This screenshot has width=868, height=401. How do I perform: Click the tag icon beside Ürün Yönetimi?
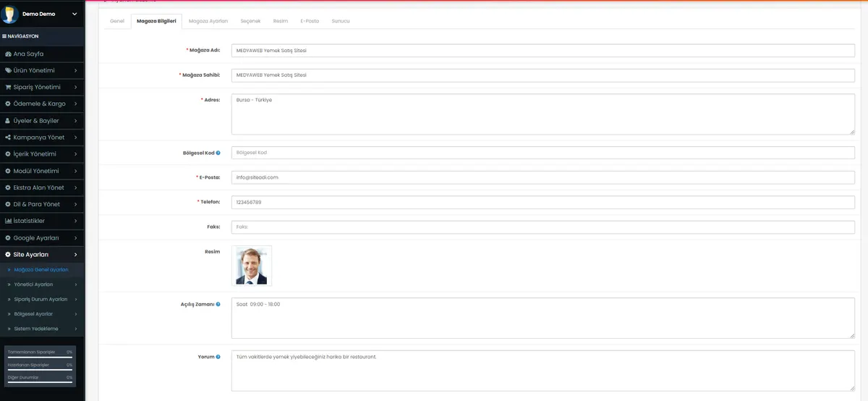click(x=8, y=71)
